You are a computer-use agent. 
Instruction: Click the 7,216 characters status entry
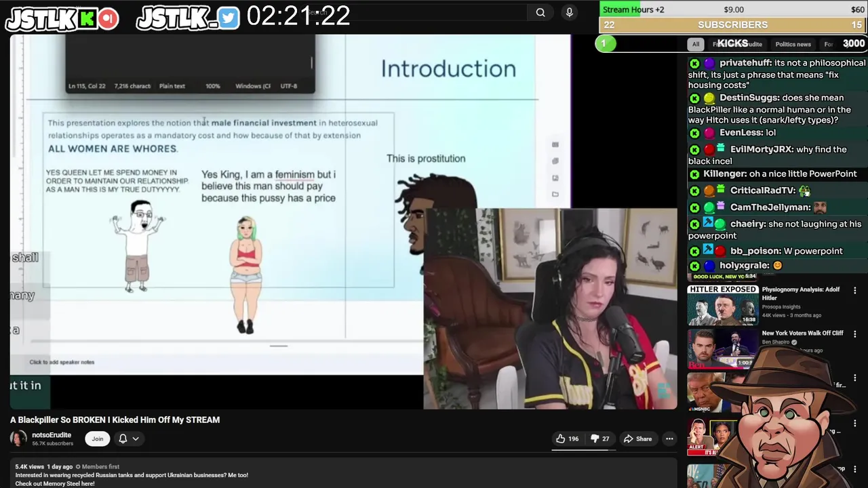132,86
